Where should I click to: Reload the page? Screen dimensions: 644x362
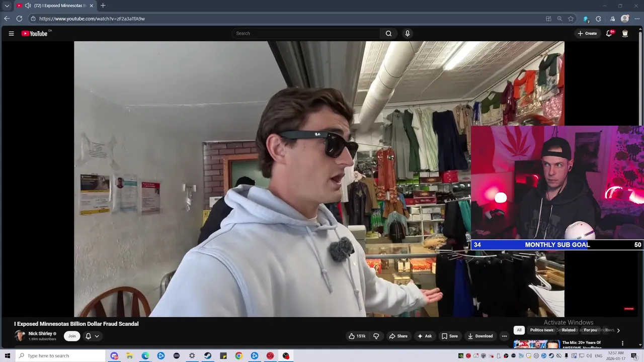[x=19, y=19]
